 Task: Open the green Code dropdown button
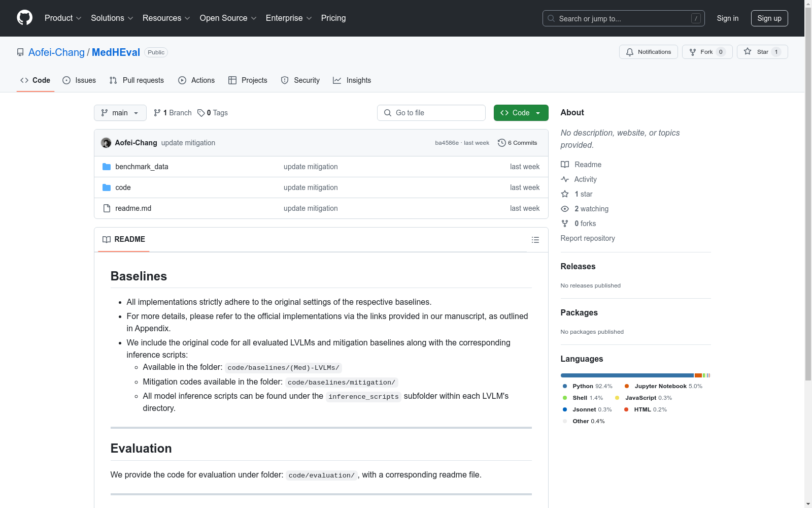521,113
